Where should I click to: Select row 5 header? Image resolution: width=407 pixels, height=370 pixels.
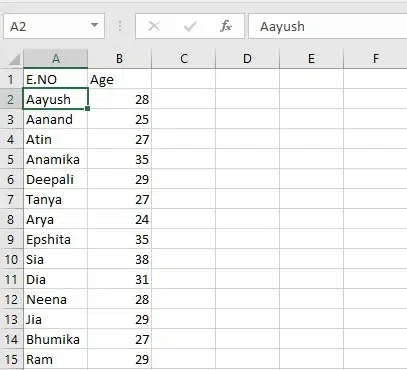point(11,159)
